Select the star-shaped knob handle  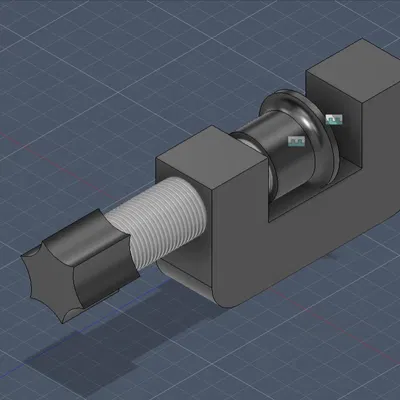[x=80, y=266]
